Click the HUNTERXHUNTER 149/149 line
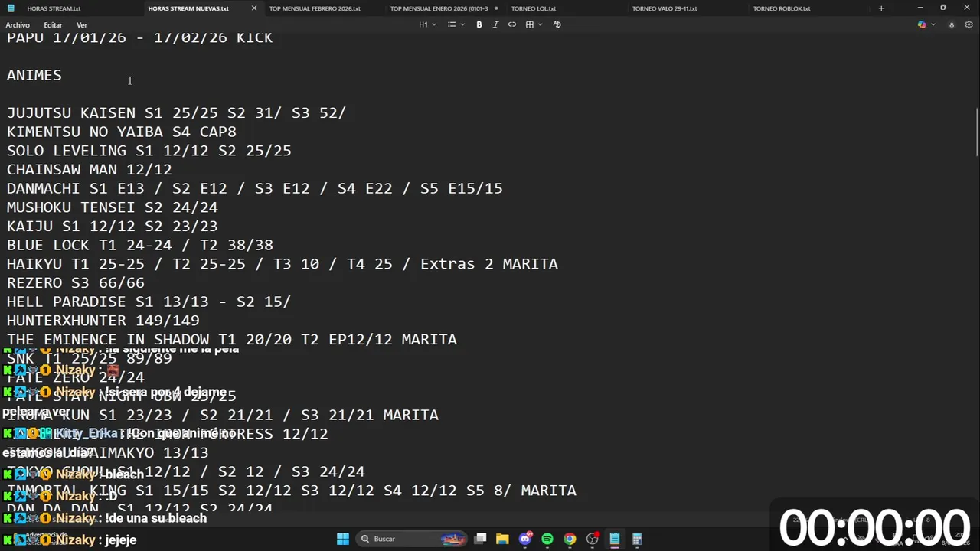This screenshot has width=980, height=551. click(x=103, y=321)
